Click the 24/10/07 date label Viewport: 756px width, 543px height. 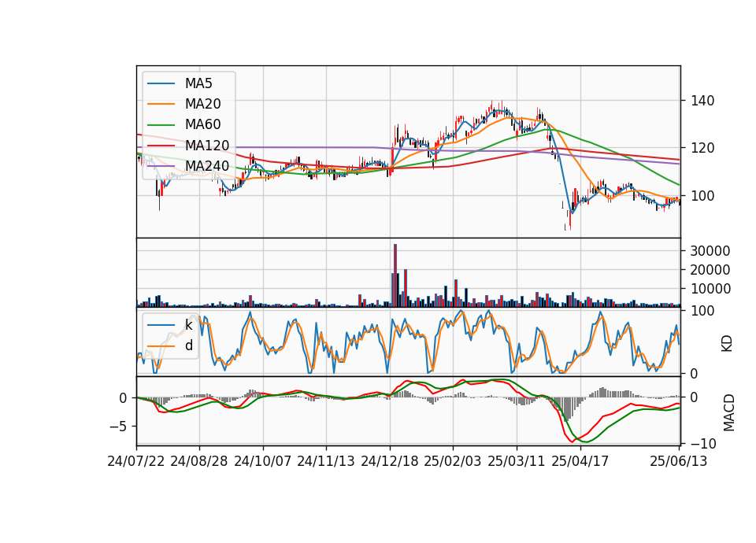pos(263,461)
